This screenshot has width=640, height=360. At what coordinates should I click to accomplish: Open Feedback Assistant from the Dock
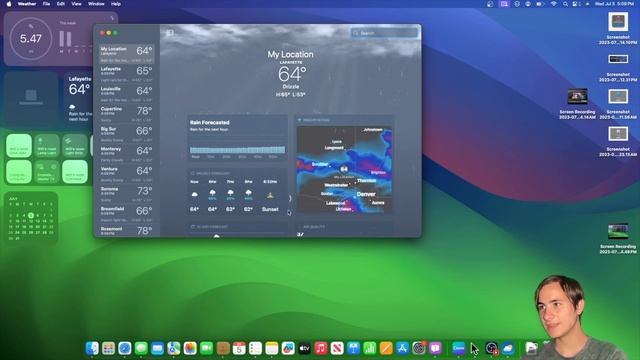coord(435,348)
